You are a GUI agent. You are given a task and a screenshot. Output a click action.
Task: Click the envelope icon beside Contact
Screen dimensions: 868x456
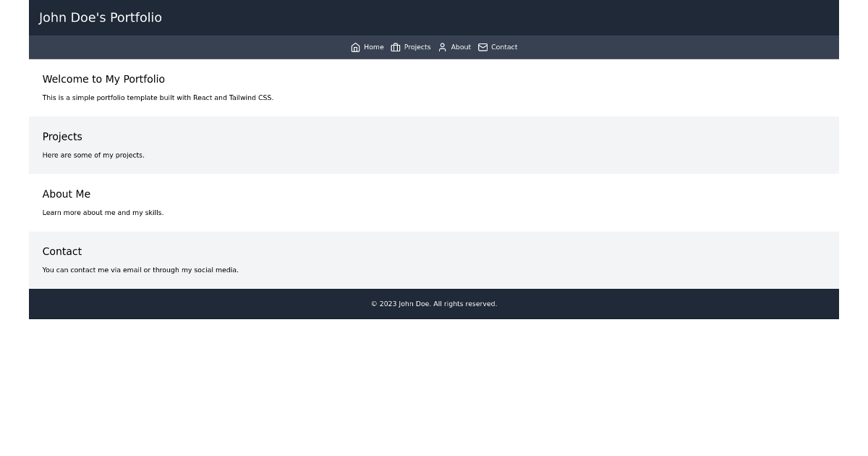coord(483,47)
